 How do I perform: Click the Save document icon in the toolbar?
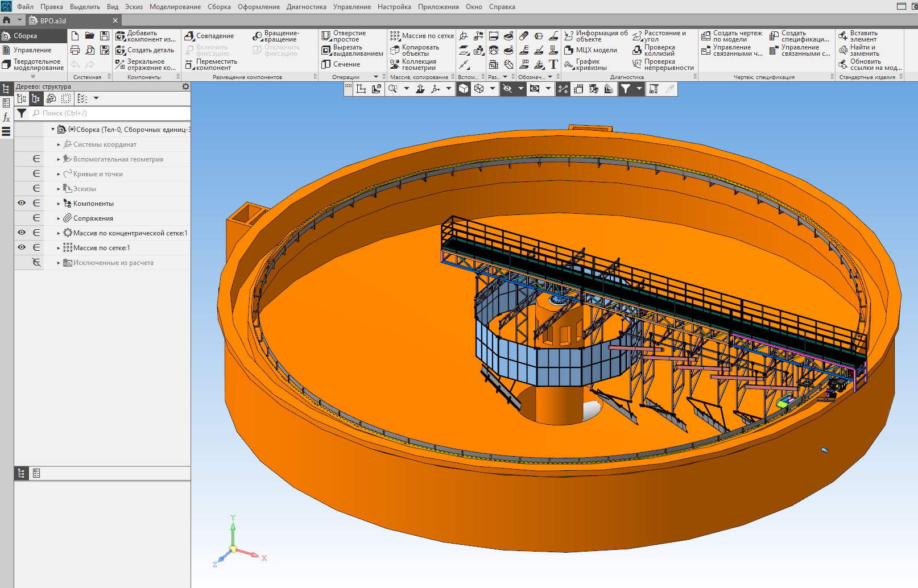tap(105, 36)
